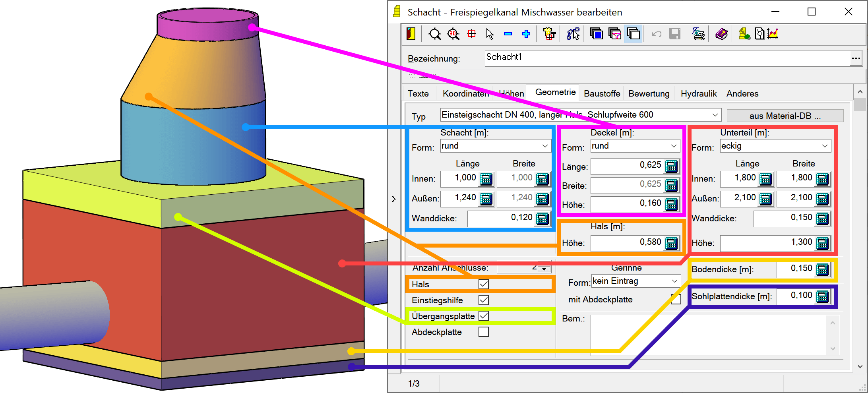868x393 pixels.
Task: Click the 3D magnifier zoom icon
Action: [453, 34]
